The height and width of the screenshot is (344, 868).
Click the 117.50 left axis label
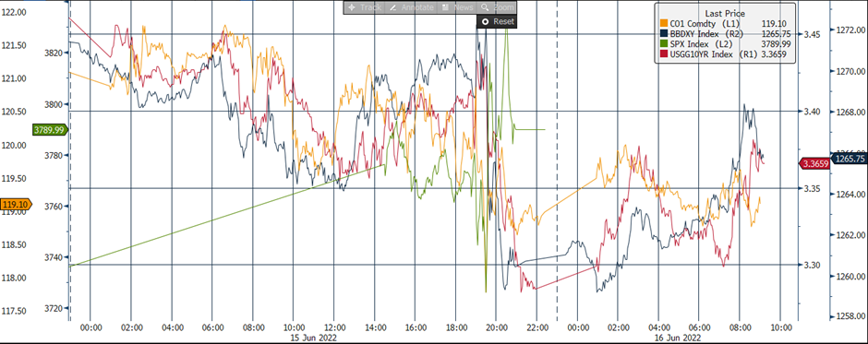[15, 312]
